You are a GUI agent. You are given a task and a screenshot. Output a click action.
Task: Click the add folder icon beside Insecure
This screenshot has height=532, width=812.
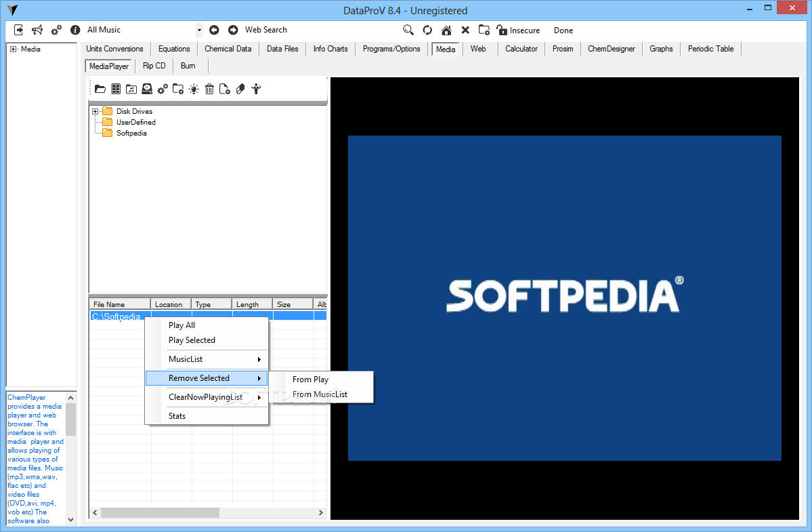click(484, 30)
